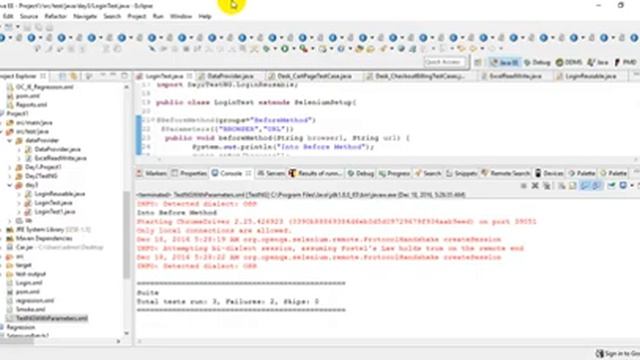Open the Edit menu
The width and height of the screenshot is (640, 360).
point(8,16)
